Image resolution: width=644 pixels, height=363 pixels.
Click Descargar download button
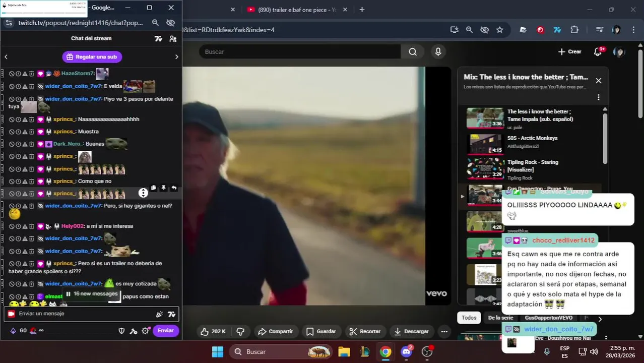click(x=412, y=331)
